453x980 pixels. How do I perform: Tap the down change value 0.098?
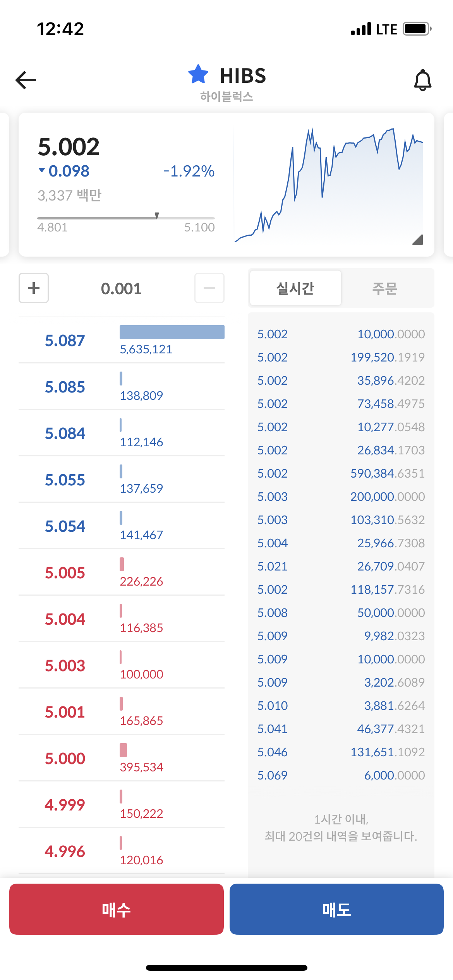click(69, 171)
